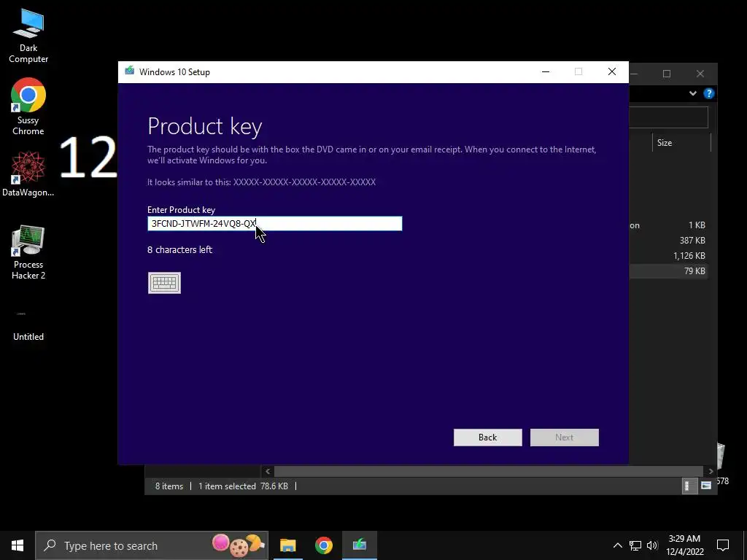Viewport: 747px width, 560px height.
Task: Click the Product key input field
Action: 275,223
